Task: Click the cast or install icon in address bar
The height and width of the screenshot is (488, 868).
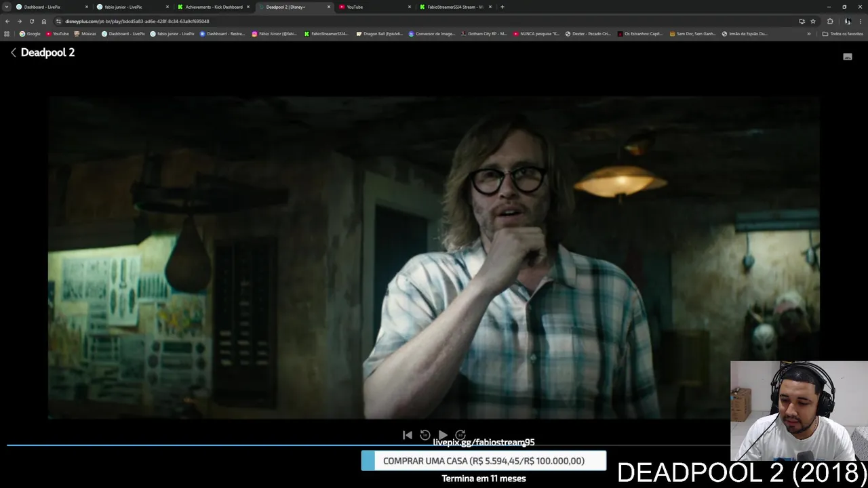Action: click(x=802, y=21)
